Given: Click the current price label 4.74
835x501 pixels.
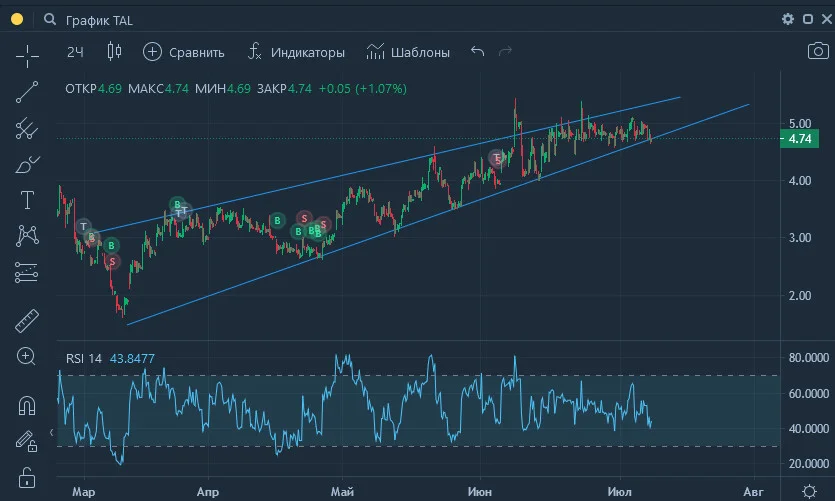Looking at the screenshot, I should click(799, 139).
